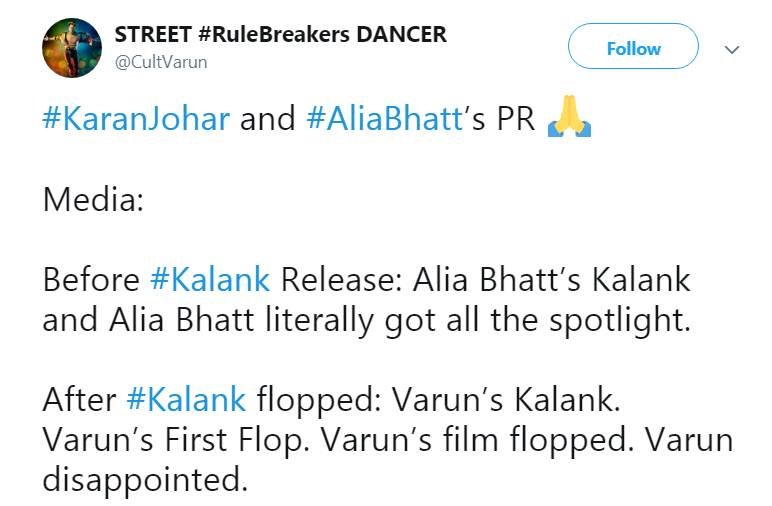772x506 pixels.
Task: Open the STREET DANCER display name
Action: tap(281, 34)
